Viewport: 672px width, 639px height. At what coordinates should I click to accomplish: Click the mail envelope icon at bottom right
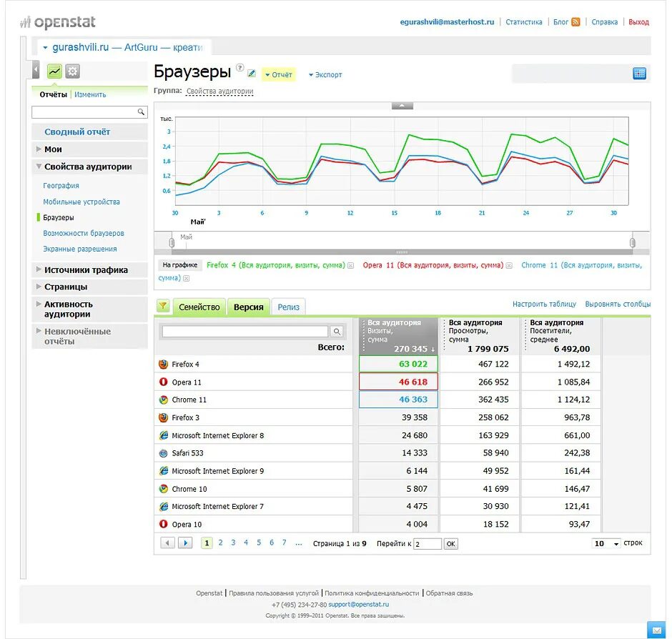click(x=656, y=630)
